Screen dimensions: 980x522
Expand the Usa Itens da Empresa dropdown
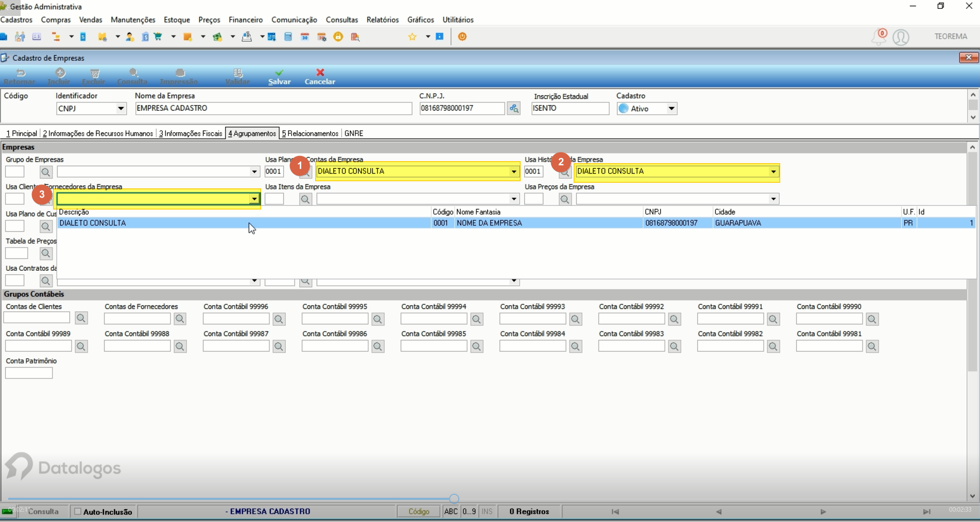tap(514, 199)
